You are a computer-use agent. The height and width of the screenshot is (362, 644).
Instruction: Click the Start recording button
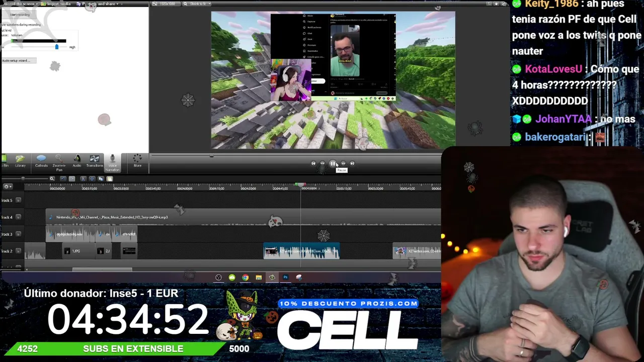pyautogui.click(x=20, y=15)
